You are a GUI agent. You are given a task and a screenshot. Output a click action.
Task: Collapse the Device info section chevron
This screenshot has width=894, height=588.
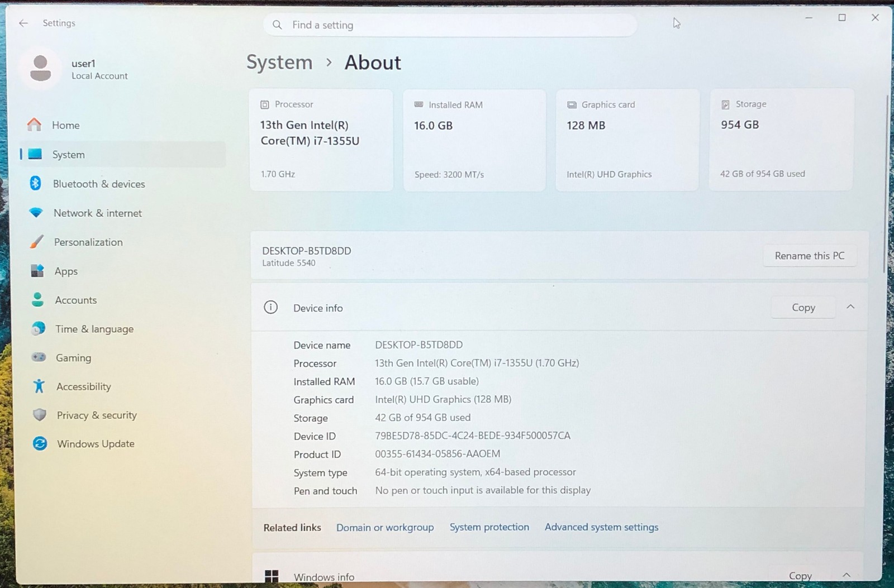pos(850,307)
